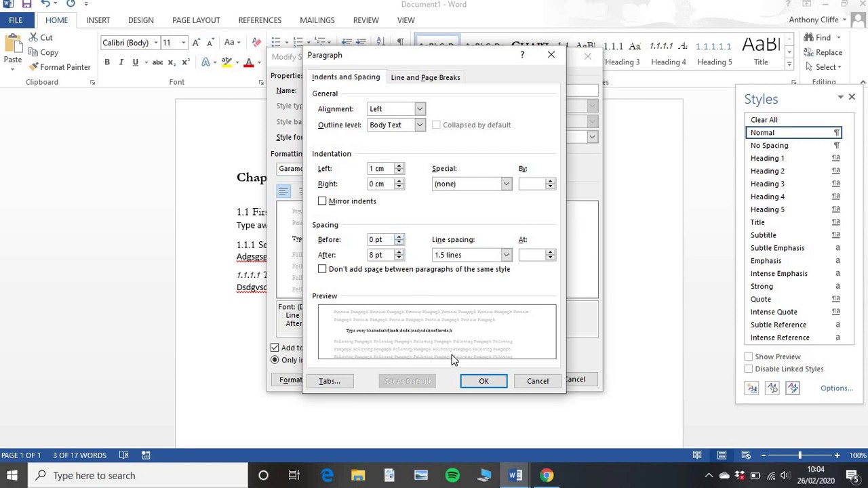Viewport: 868px width, 488px height.
Task: Open the FILE menu
Action: coord(16,20)
